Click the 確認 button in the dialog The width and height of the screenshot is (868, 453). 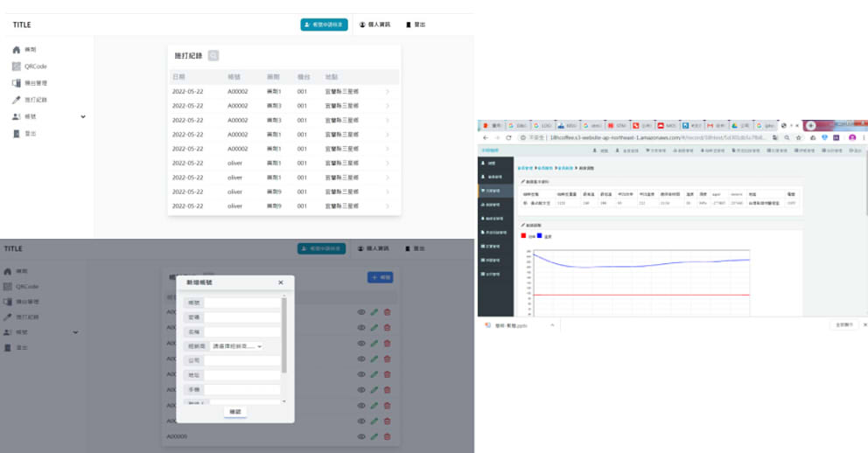pos(234,411)
